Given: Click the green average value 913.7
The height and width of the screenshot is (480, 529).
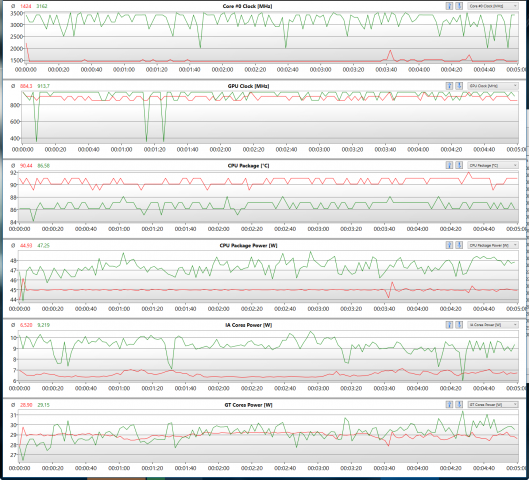Looking at the screenshot, I should [44, 86].
